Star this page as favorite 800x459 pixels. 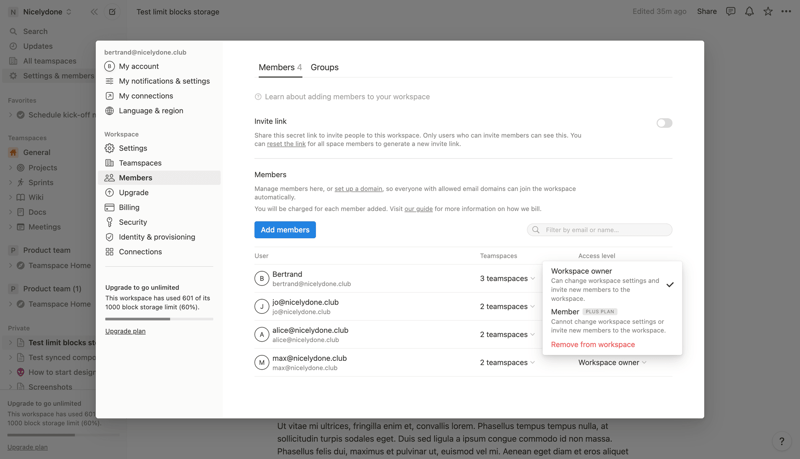(x=767, y=11)
